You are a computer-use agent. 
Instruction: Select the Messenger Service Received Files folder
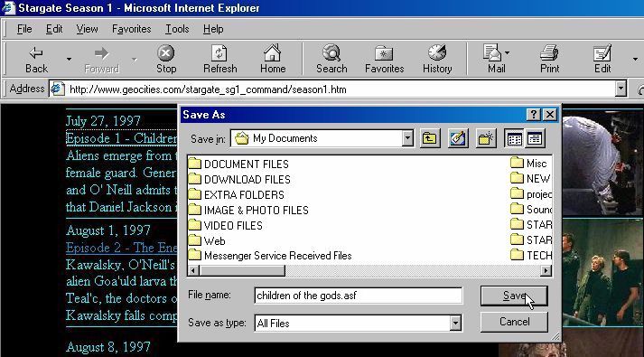270,256
